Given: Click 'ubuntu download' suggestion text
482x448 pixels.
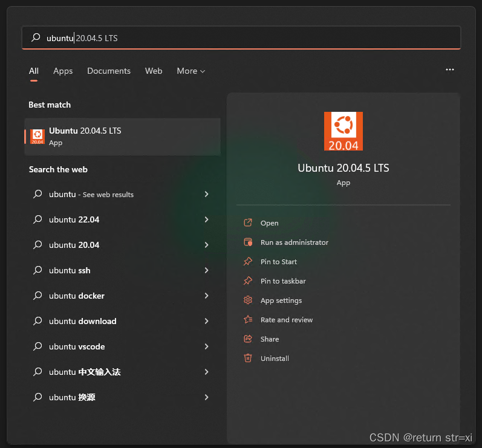Looking at the screenshot, I should click(83, 322).
